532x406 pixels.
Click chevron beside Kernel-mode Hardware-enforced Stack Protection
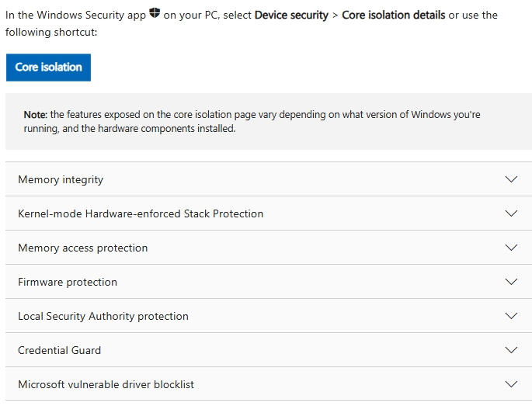coord(510,213)
